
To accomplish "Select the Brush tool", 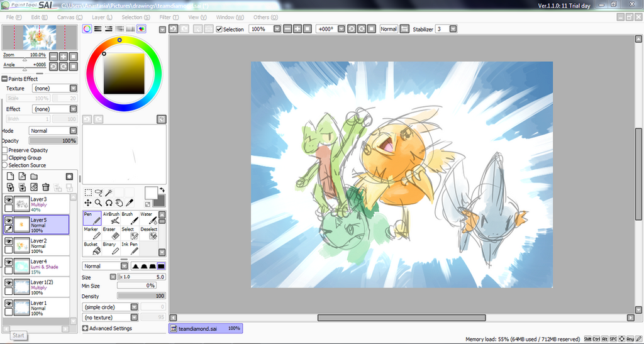I will click(x=130, y=218).
